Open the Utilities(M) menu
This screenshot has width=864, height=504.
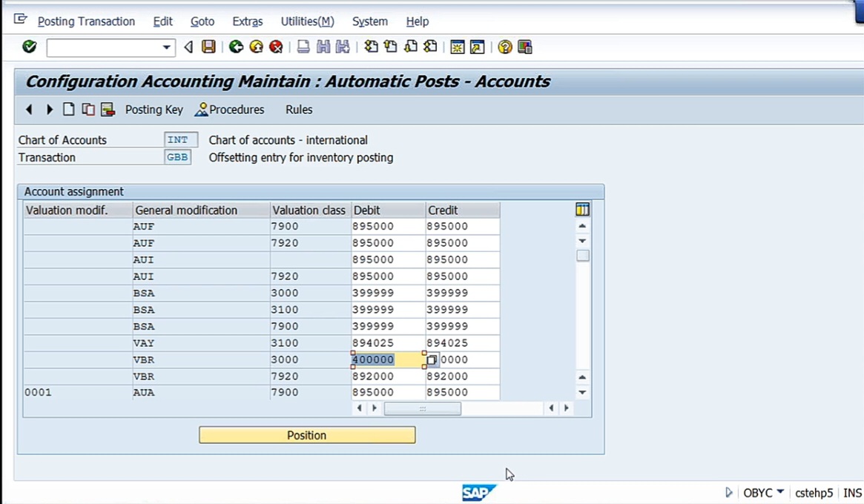(308, 21)
